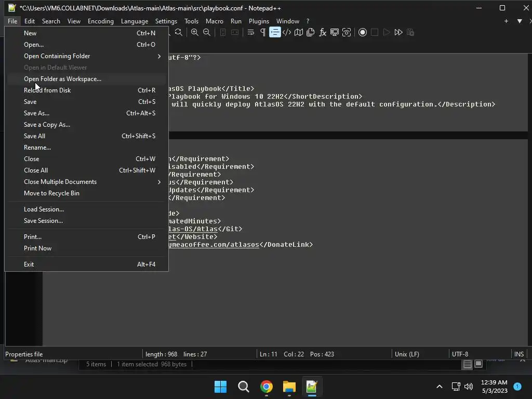Viewport: 532px width, 399px height.
Task: Toggle synchronize vertical scrolling icon
Action: (x=223, y=32)
